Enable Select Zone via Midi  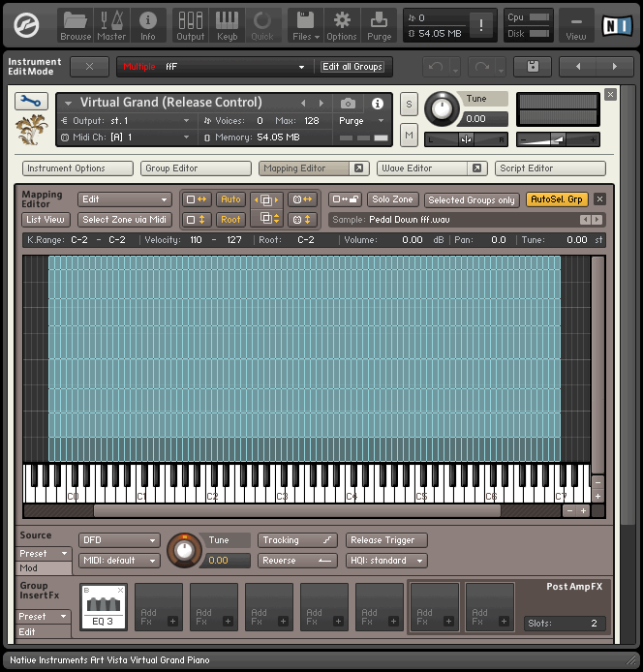124,220
